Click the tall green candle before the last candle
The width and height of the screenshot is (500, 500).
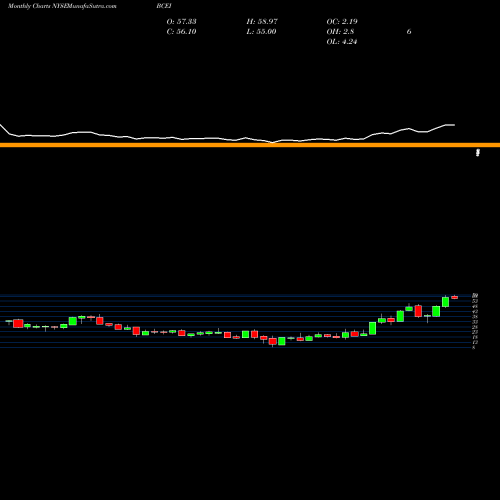[x=445, y=302]
